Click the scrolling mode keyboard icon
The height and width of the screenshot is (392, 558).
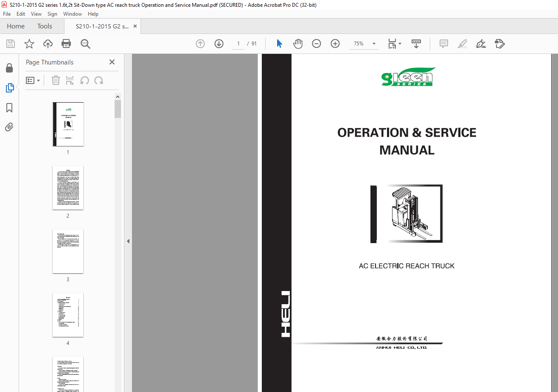point(416,44)
